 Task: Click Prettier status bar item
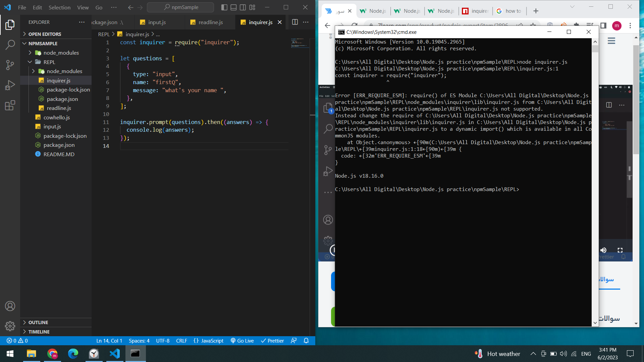272,341
